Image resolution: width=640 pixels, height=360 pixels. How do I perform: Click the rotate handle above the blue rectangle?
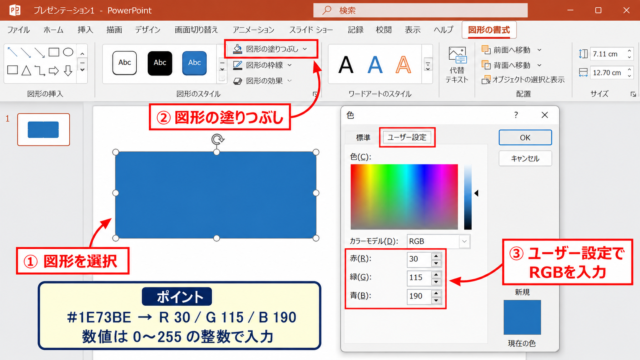(218, 140)
